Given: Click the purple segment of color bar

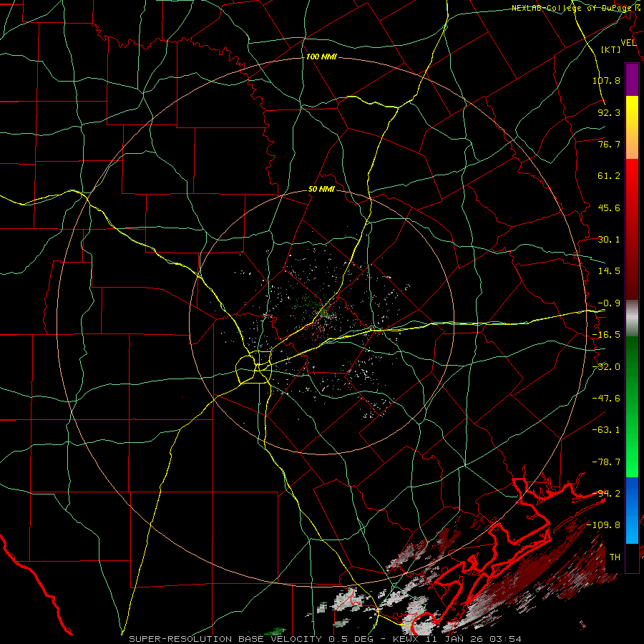Looking at the screenshot, I should [x=632, y=80].
